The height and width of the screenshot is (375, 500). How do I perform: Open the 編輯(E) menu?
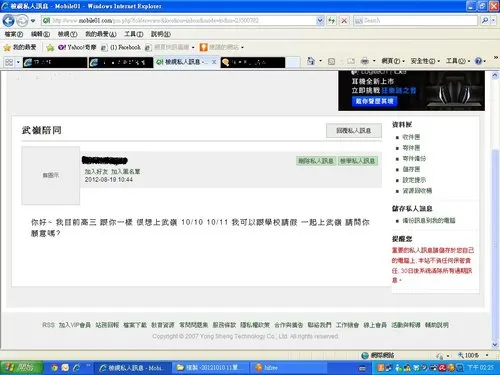pyautogui.click(x=40, y=34)
